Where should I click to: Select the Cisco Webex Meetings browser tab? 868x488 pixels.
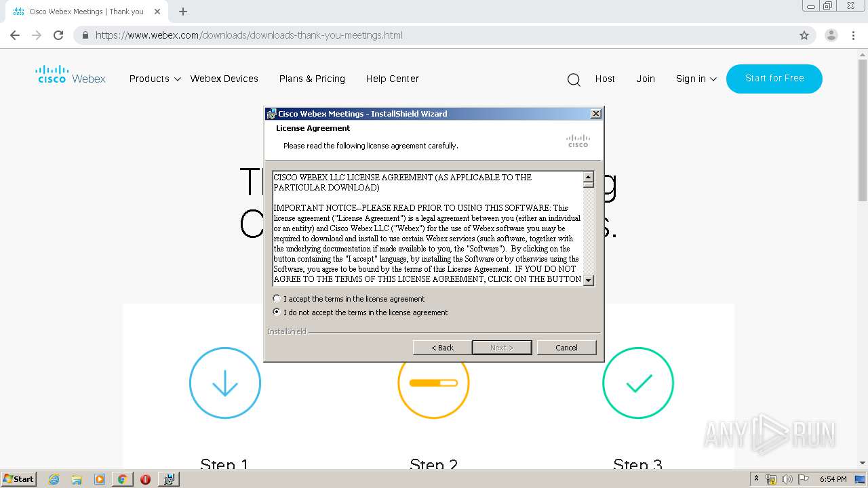click(x=87, y=12)
